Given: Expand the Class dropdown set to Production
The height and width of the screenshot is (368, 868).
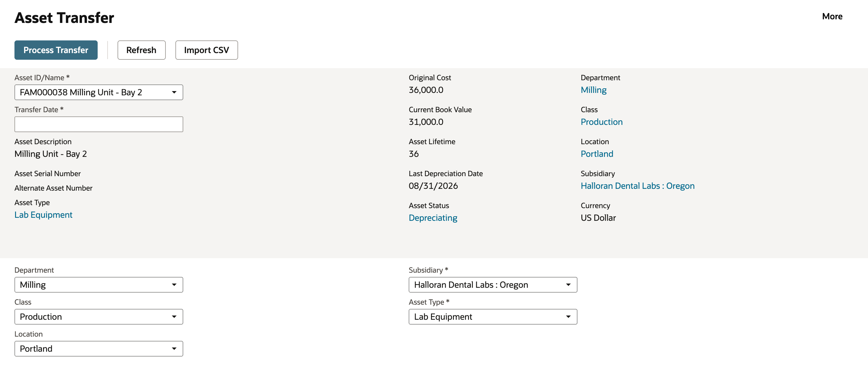Looking at the screenshot, I should pyautogui.click(x=99, y=317).
